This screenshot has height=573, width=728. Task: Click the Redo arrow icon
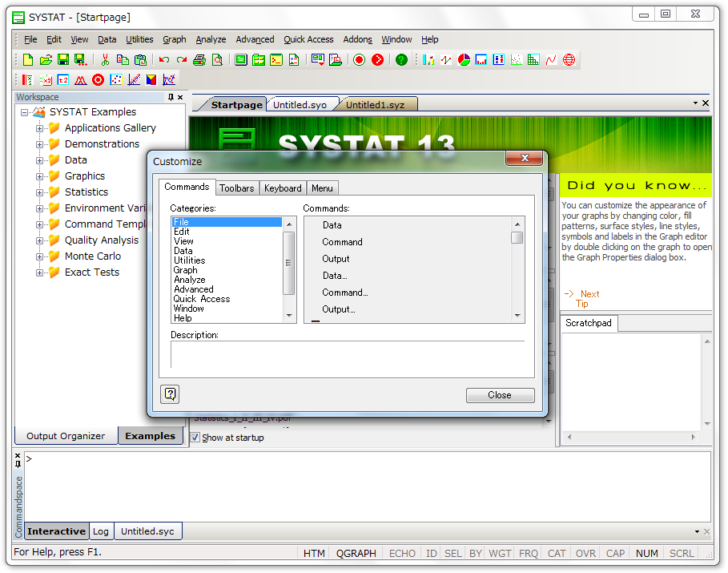(x=182, y=60)
